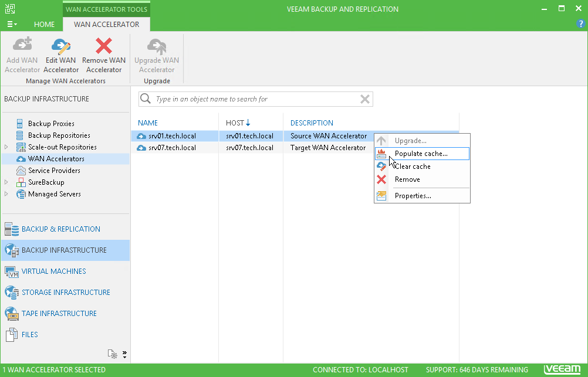Choose Populate cache... in context menu
Image resolution: width=588 pixels, height=377 pixels.
(422, 154)
